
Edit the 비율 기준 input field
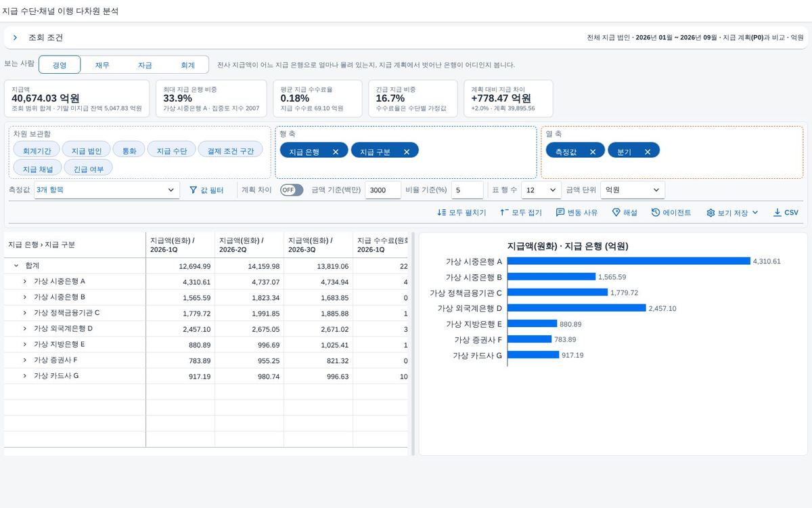(467, 190)
